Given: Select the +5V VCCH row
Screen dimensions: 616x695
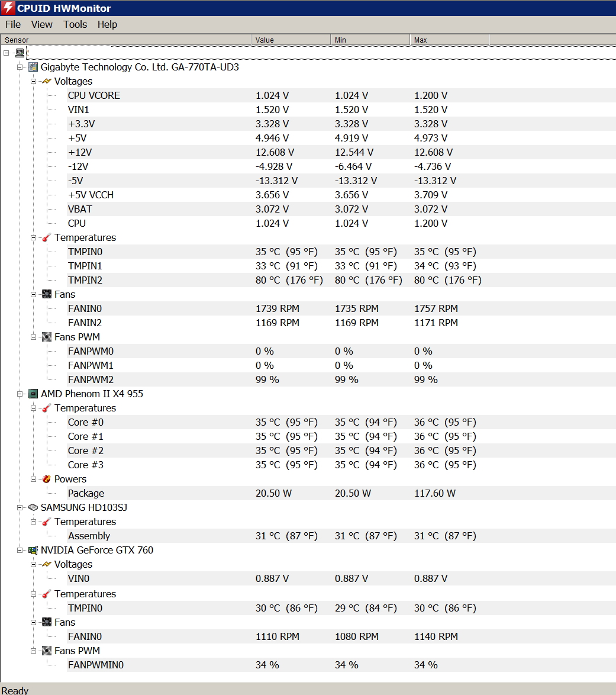Looking at the screenshot, I should [341, 195].
